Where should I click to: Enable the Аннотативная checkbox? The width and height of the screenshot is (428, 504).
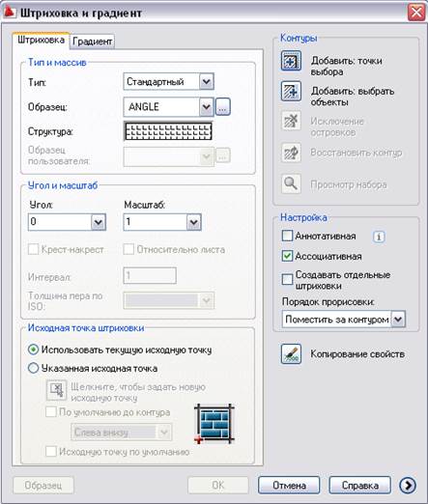tap(287, 236)
